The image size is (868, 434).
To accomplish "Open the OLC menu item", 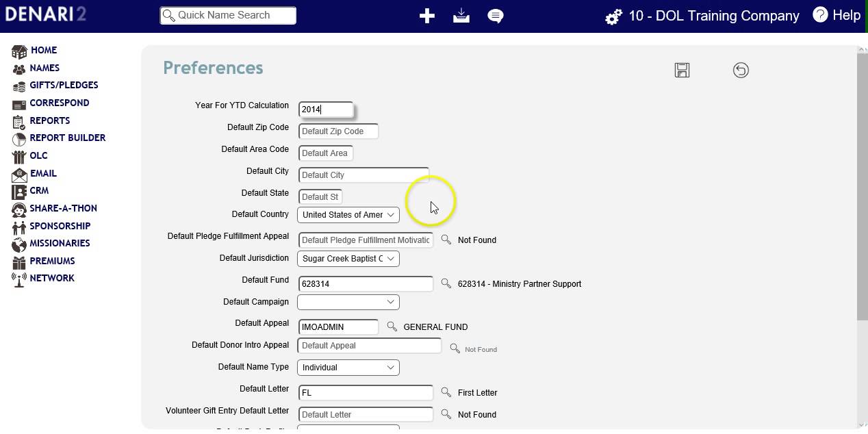I will pos(39,155).
